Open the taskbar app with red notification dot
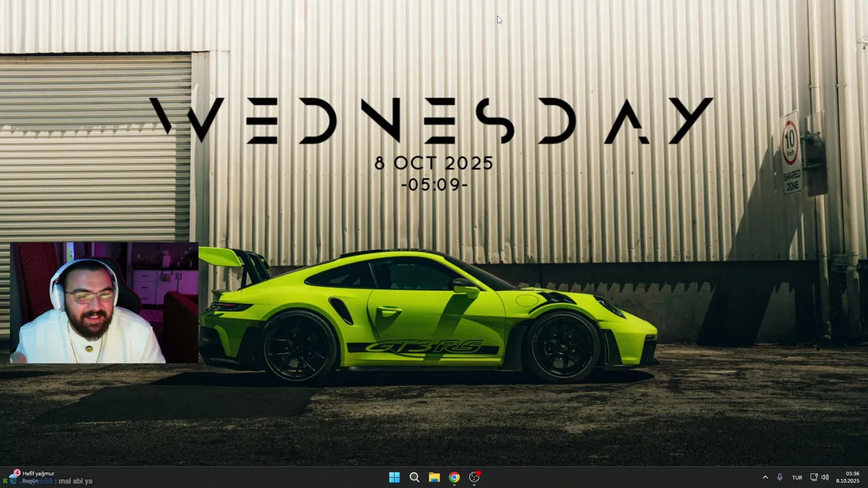The image size is (868, 488). click(x=474, y=477)
